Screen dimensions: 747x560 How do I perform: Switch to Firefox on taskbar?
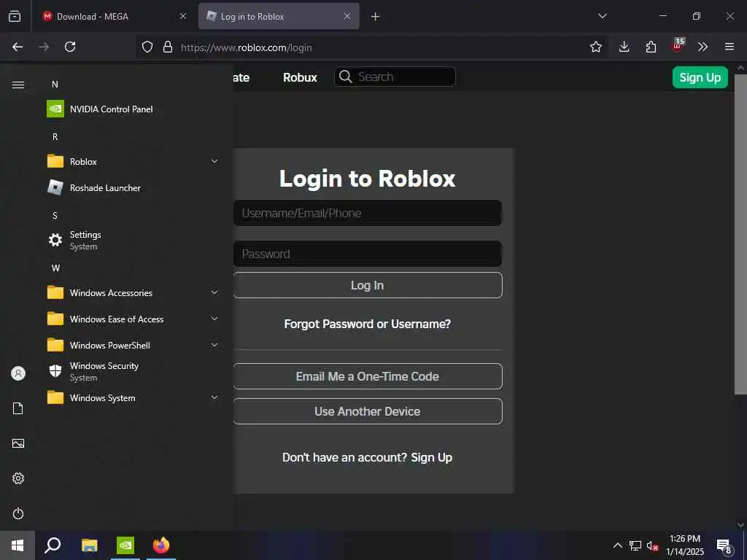click(x=161, y=545)
